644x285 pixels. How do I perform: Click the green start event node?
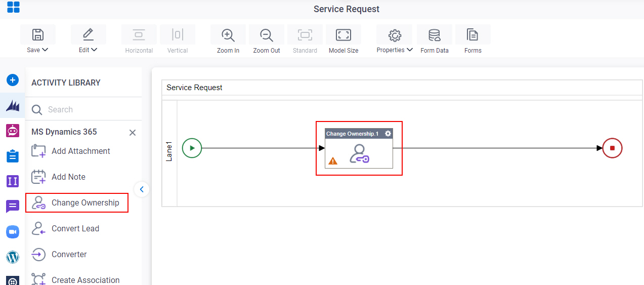tap(192, 148)
